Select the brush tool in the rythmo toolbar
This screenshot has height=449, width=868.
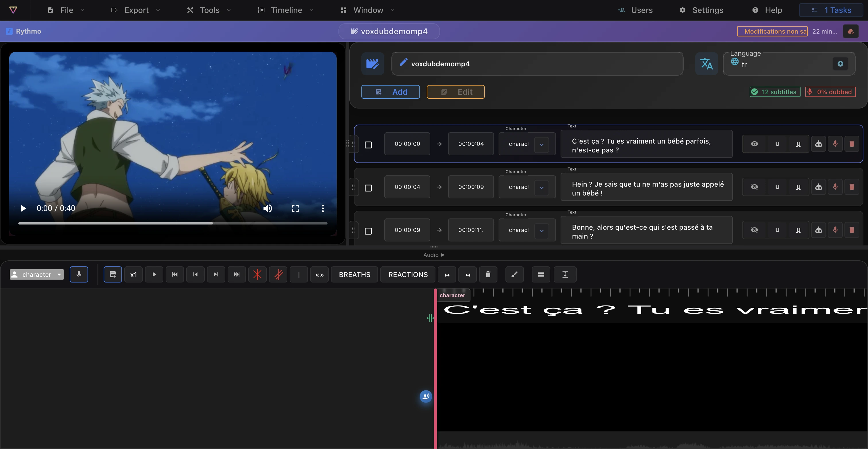[x=515, y=274]
